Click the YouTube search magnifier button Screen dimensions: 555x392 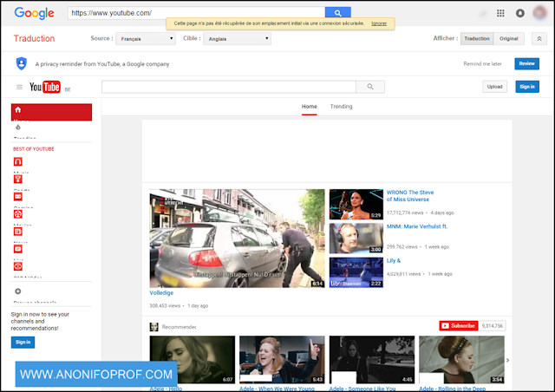[x=370, y=87]
